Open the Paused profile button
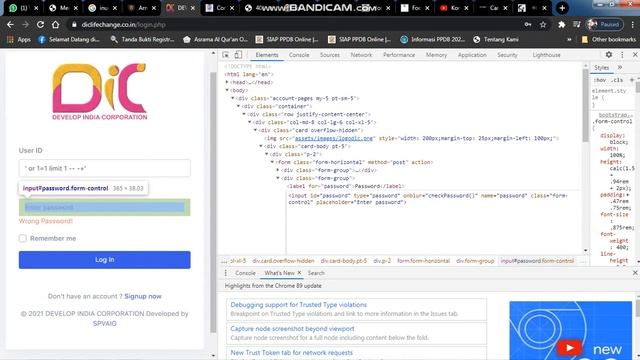The height and width of the screenshot is (360, 640). click(605, 24)
